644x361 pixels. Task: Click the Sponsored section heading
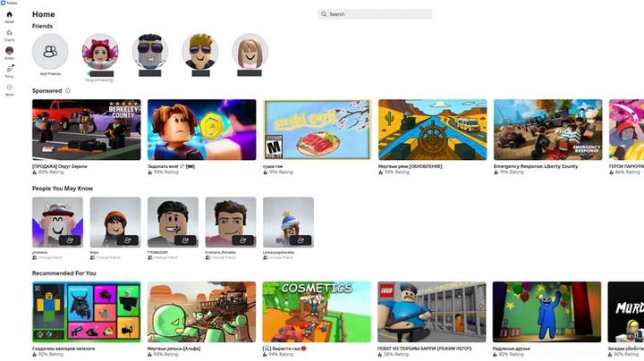(47, 90)
